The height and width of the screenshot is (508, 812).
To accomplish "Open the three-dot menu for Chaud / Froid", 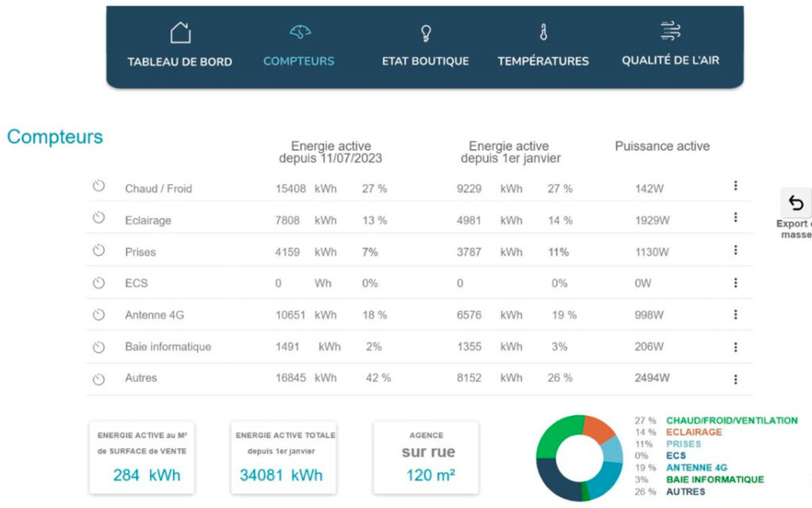I will coord(735,186).
